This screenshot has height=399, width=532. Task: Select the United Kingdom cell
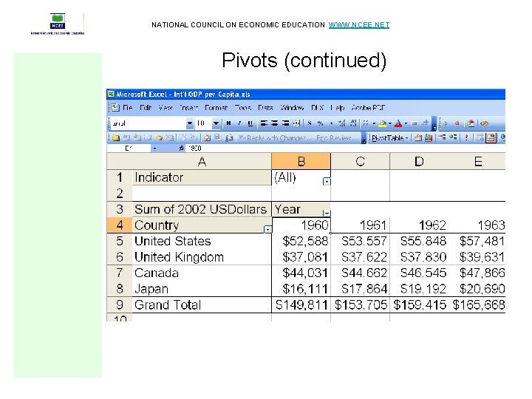(x=202, y=257)
